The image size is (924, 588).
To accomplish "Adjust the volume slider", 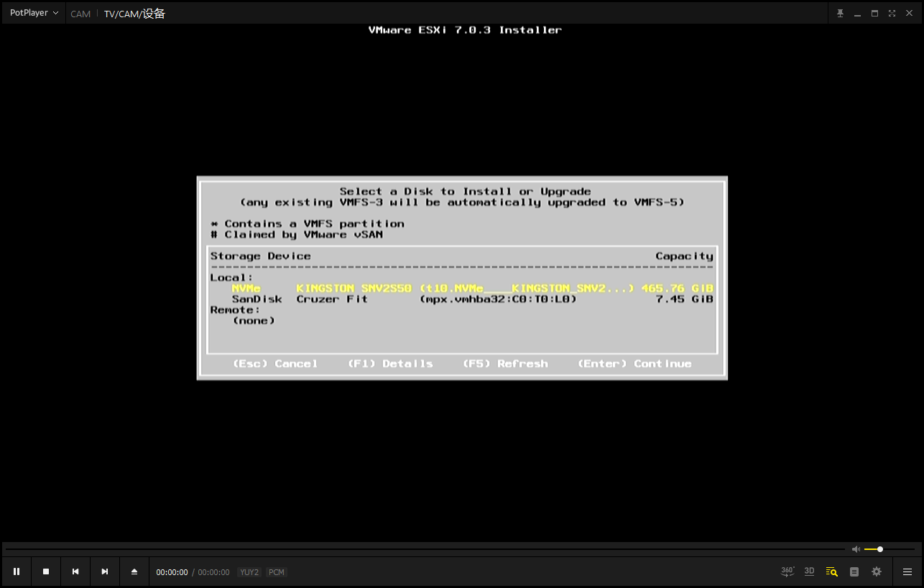I will tap(890, 549).
